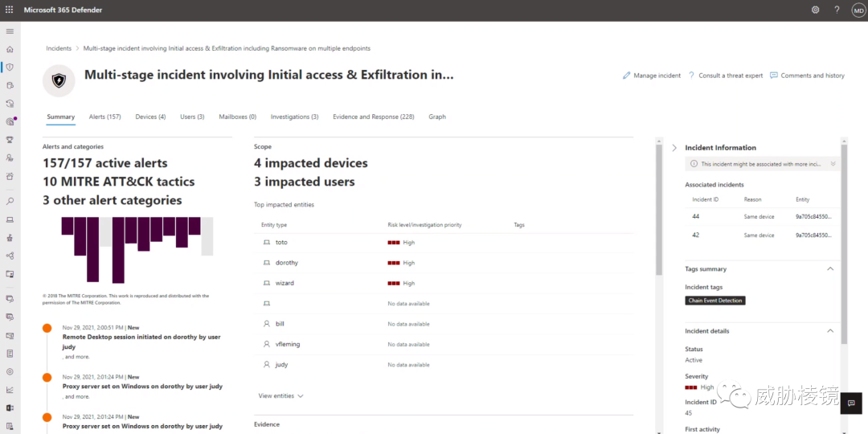Click the incident shield lightning icon
The height and width of the screenshot is (434, 868).
click(59, 81)
